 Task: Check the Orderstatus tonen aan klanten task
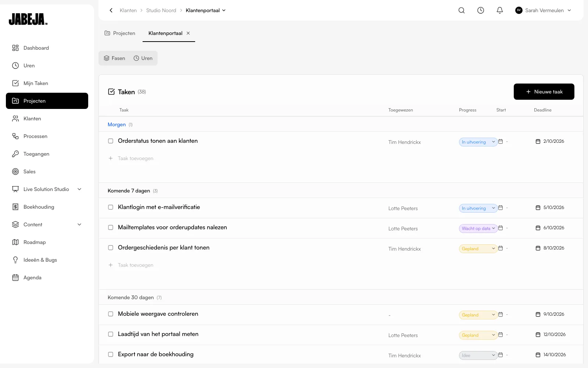pyautogui.click(x=111, y=141)
